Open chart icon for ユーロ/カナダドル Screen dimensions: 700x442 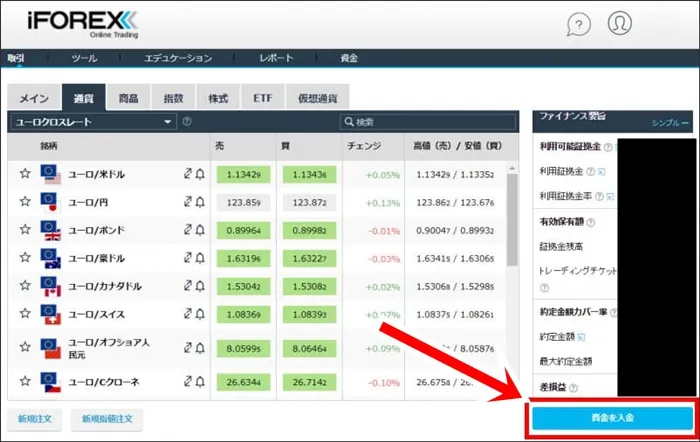click(x=188, y=286)
